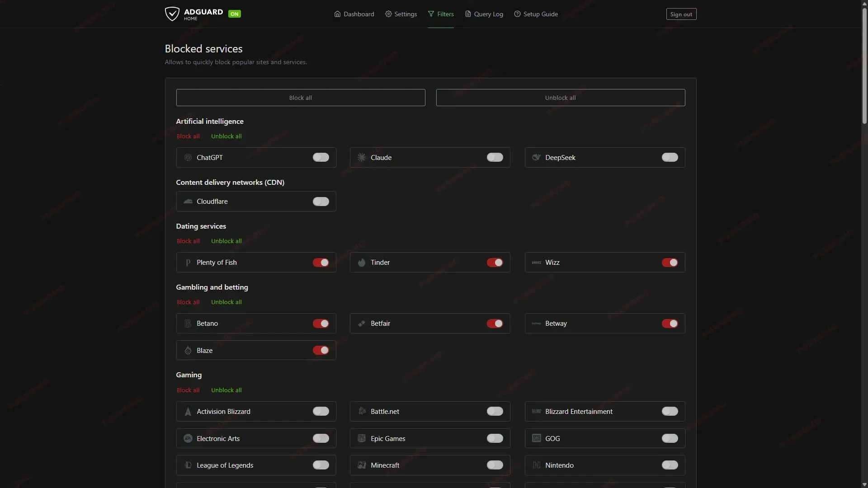This screenshot has height=488, width=868.
Task: Unblock all Artificial intelligence services
Action: (x=226, y=136)
